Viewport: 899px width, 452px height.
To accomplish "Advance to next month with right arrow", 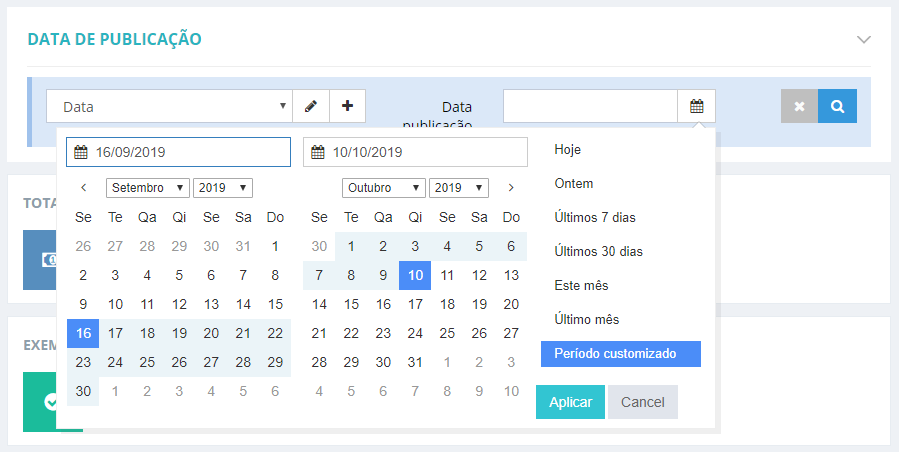I will pos(511,188).
